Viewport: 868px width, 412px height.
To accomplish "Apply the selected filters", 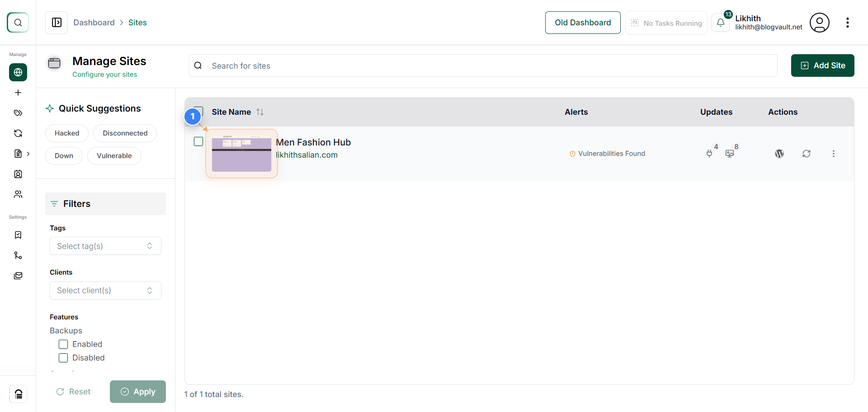I will pyautogui.click(x=138, y=392).
